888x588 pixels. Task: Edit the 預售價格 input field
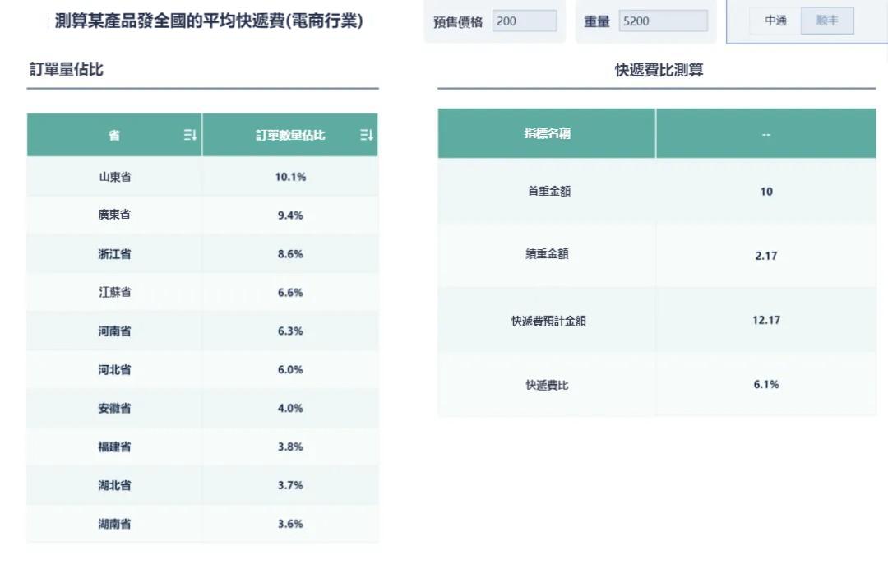525,21
